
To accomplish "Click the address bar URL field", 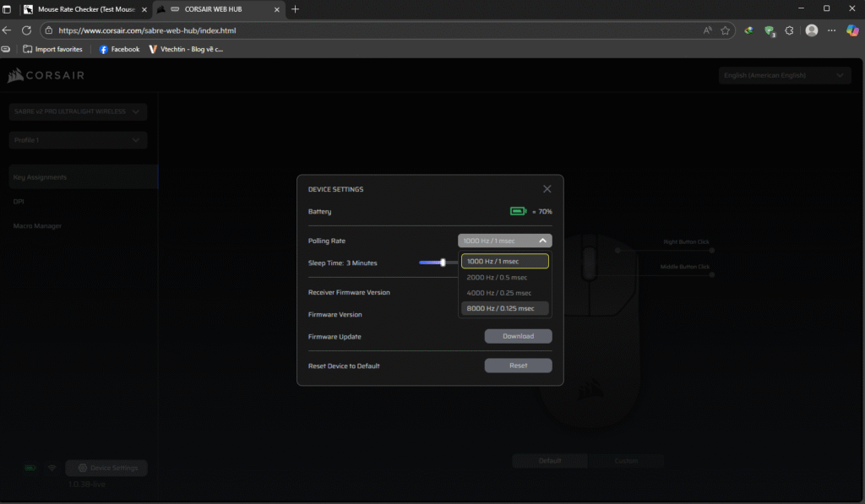I will [338, 30].
